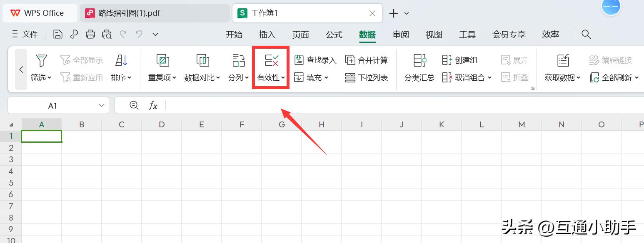
Task: Click 全部显示 button
Action: click(82, 60)
